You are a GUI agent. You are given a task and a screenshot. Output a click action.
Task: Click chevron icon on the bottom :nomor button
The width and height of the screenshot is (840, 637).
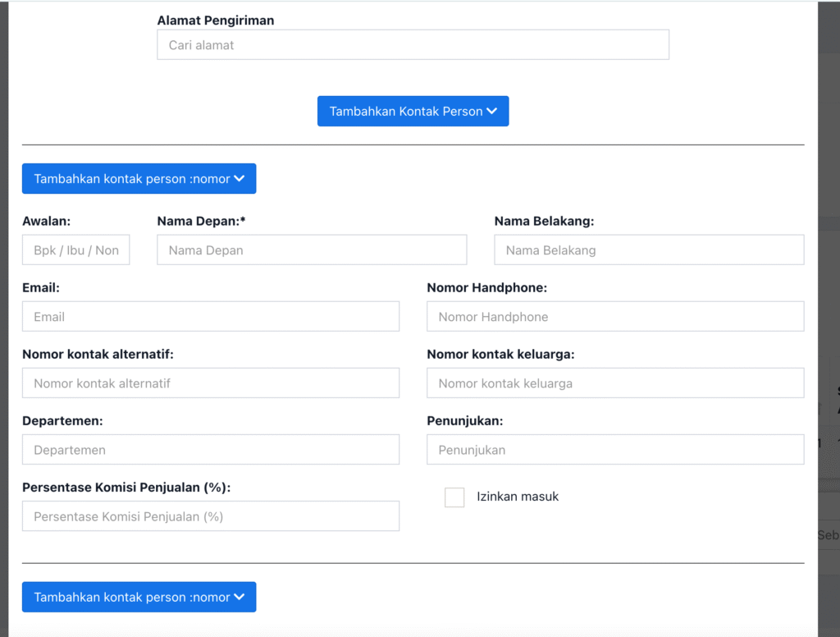(x=240, y=598)
